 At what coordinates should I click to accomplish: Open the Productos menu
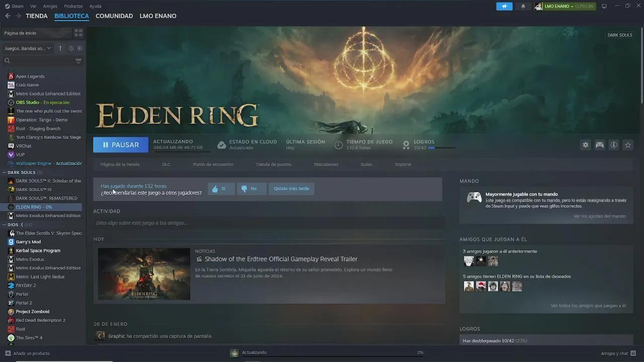pyautogui.click(x=73, y=6)
